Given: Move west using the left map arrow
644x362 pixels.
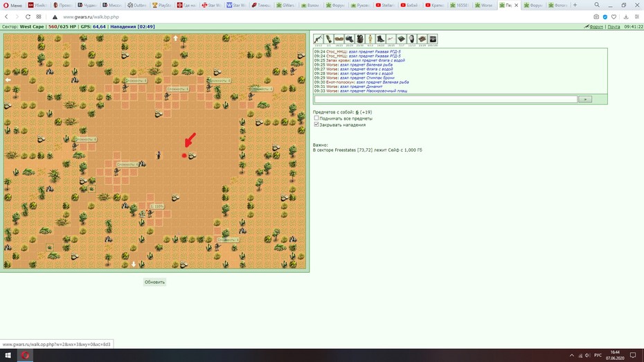Looking at the screenshot, I should coord(8,80).
